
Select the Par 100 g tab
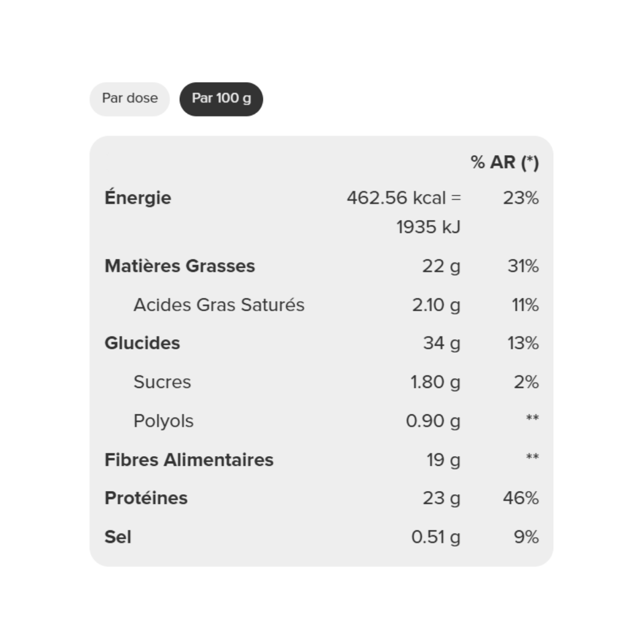(221, 99)
